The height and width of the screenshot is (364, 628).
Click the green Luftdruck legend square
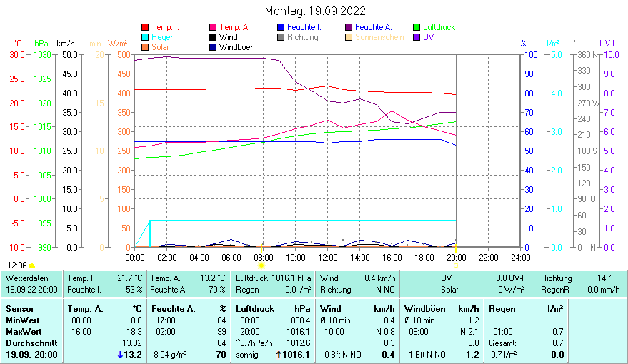[x=417, y=27]
